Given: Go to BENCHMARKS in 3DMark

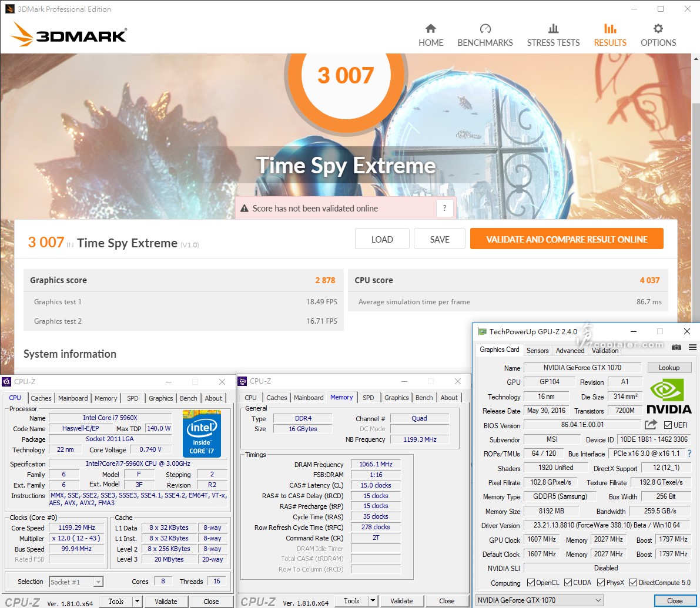Looking at the screenshot, I should point(485,35).
